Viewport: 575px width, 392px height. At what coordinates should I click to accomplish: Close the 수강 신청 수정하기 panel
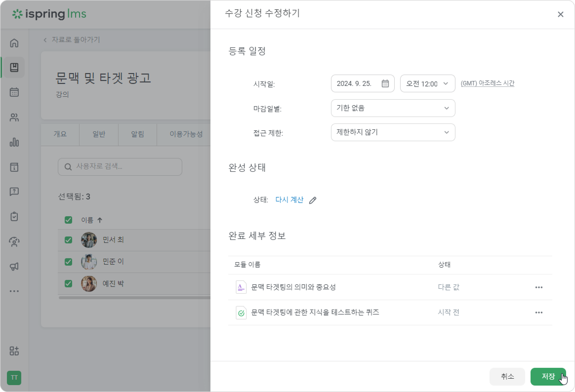tap(560, 14)
